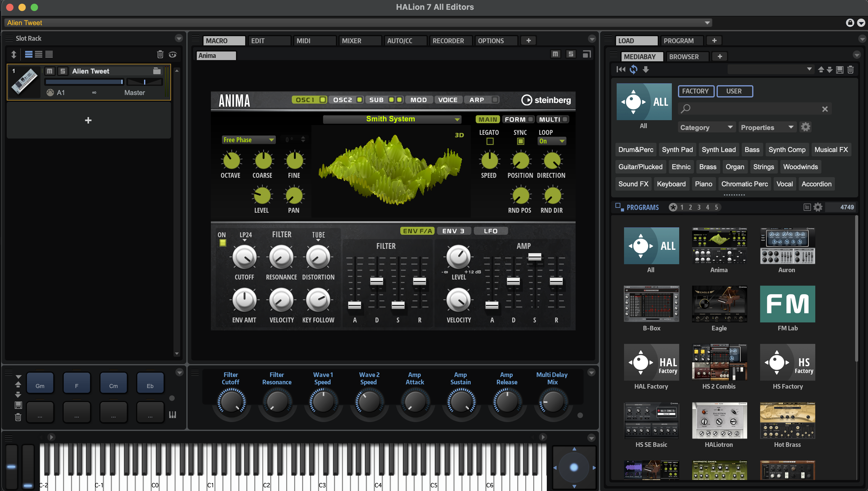This screenshot has width=868, height=491.
Task: Open the folder icon on the Alien Tweet slot
Action: point(157,71)
